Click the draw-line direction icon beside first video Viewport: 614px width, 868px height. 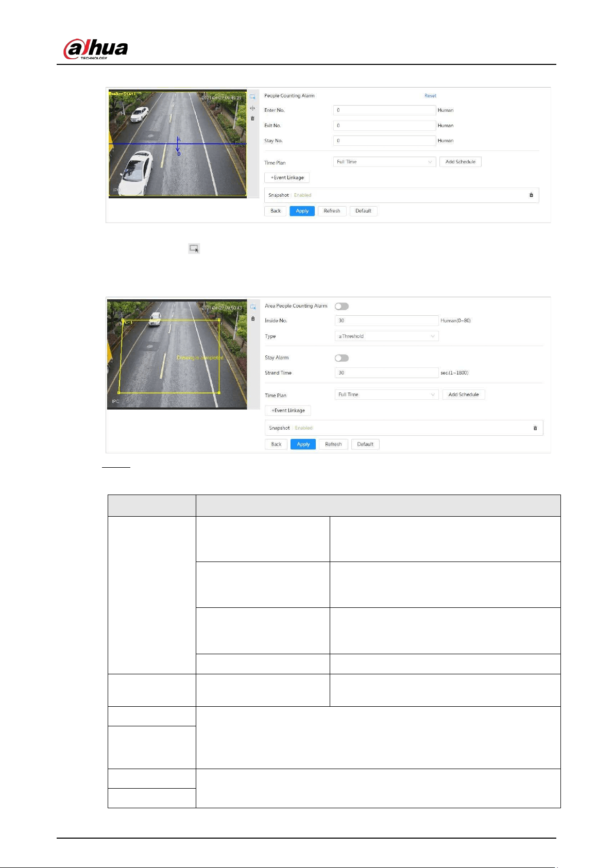coord(252,108)
